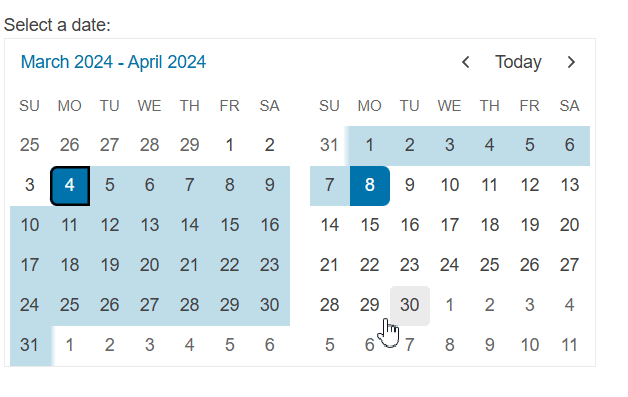
Task: Advance to next month using right chevron
Action: [x=571, y=62]
